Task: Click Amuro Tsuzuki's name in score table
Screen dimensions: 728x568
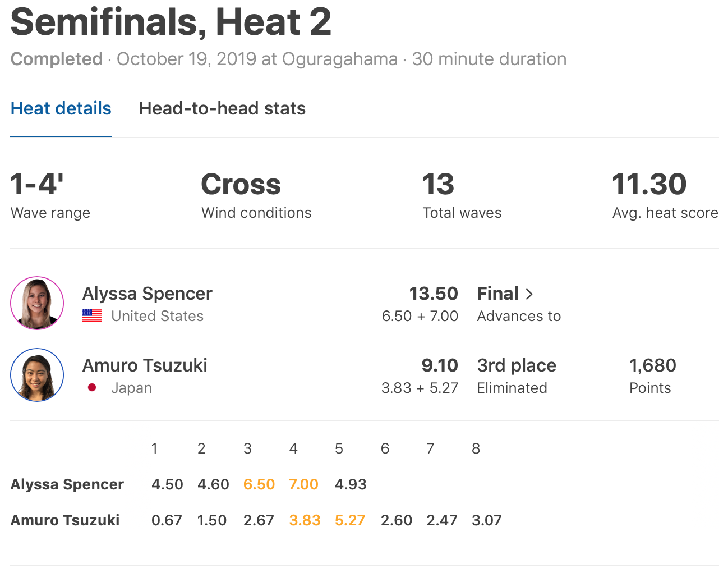Action: pos(65,520)
